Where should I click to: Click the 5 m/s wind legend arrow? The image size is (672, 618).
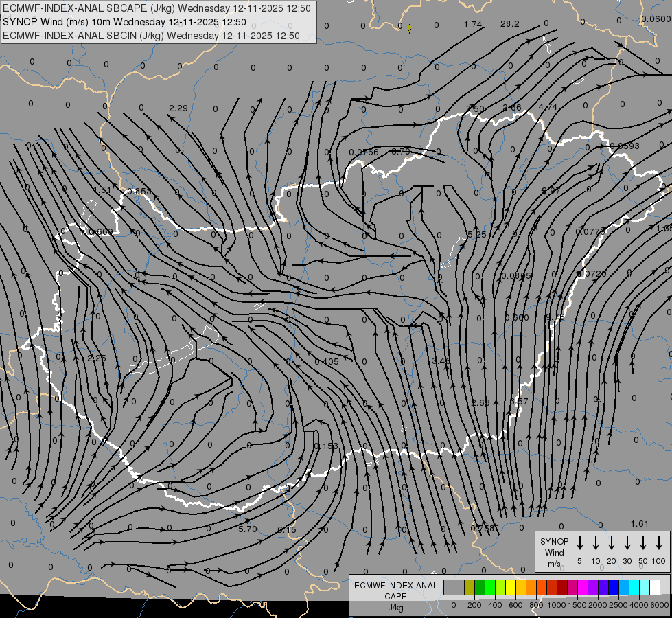[x=579, y=543]
